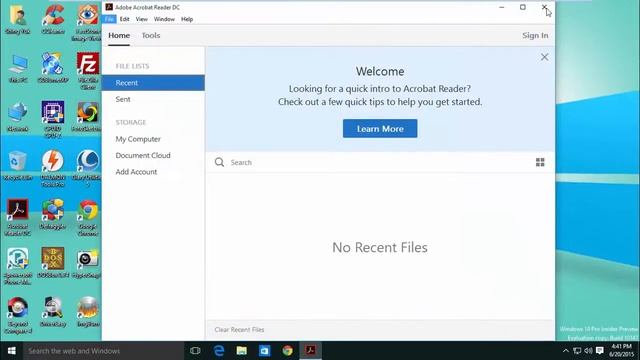Select Recent in File Lists

click(153, 83)
